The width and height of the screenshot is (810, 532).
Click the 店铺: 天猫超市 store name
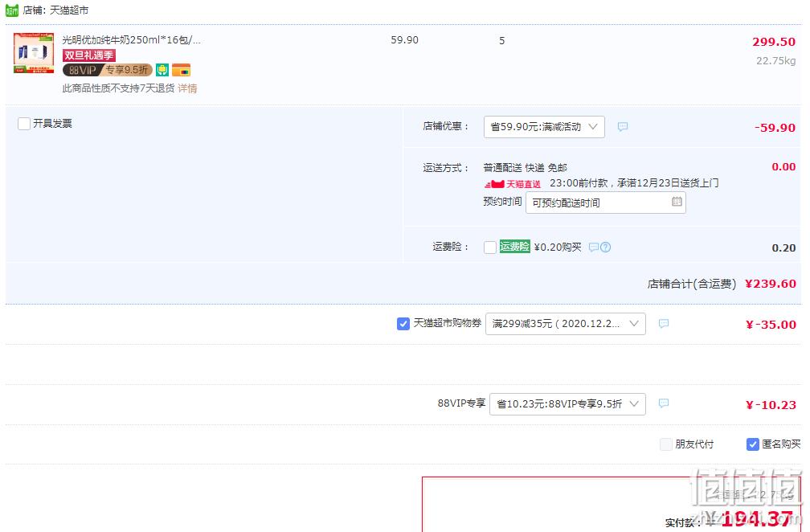(55, 10)
